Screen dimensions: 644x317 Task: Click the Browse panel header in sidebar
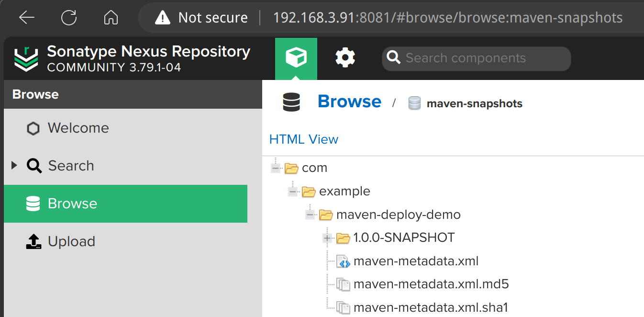(x=133, y=94)
